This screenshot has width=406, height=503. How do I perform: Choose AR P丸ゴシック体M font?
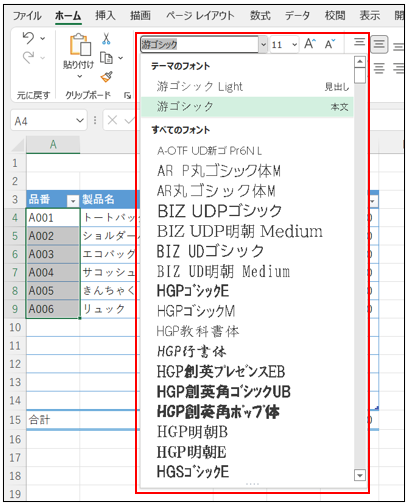pos(247,171)
